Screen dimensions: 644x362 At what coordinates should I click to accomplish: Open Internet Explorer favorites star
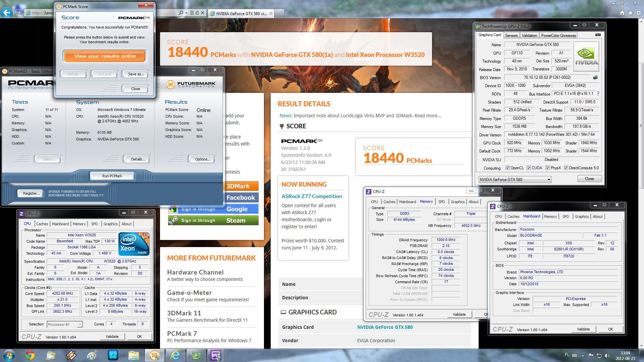[x=630, y=13]
